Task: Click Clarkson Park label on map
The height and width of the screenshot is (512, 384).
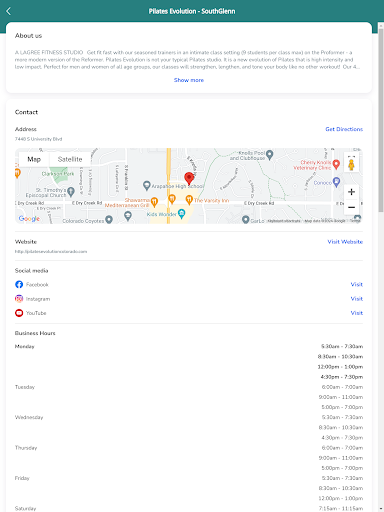Action: [x=58, y=174]
